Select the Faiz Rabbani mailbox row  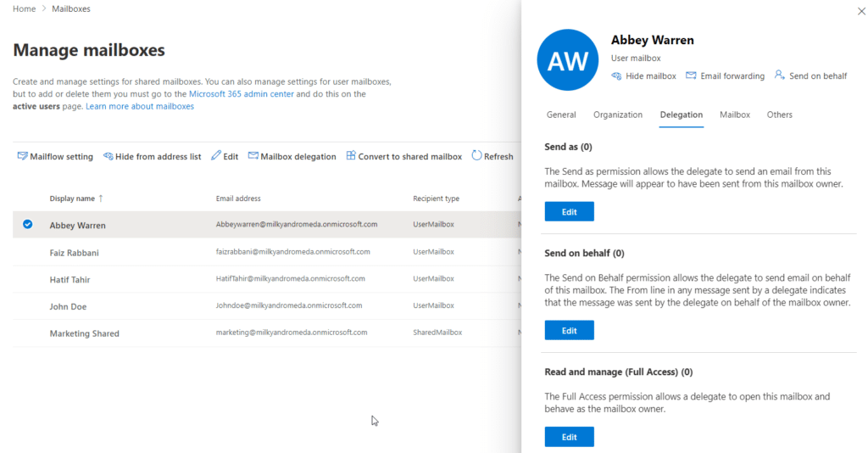pos(267,252)
